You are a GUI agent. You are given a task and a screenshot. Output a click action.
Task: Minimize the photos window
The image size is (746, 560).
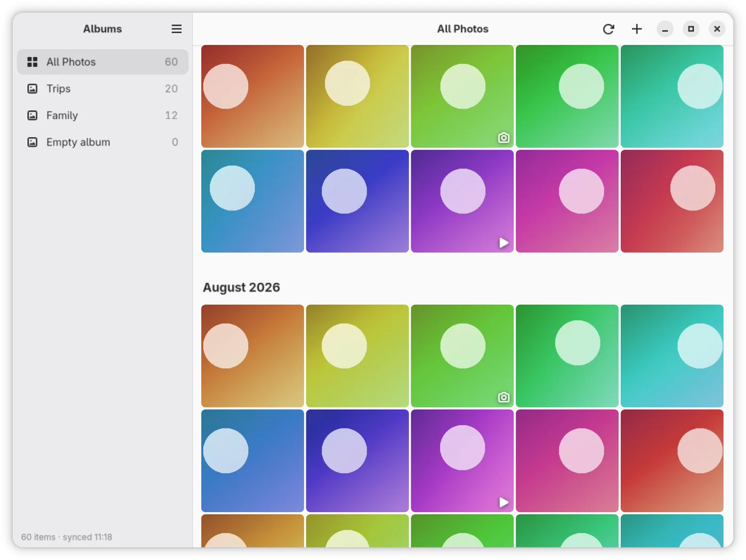[x=665, y=29]
